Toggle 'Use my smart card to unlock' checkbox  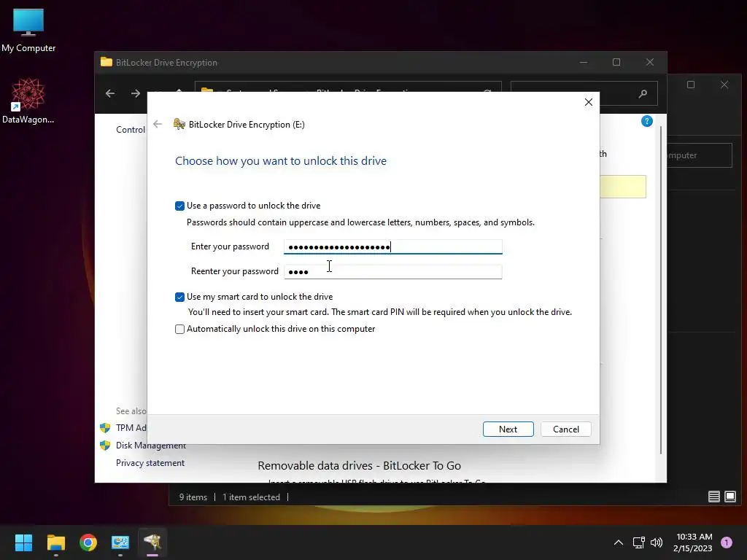(x=179, y=297)
